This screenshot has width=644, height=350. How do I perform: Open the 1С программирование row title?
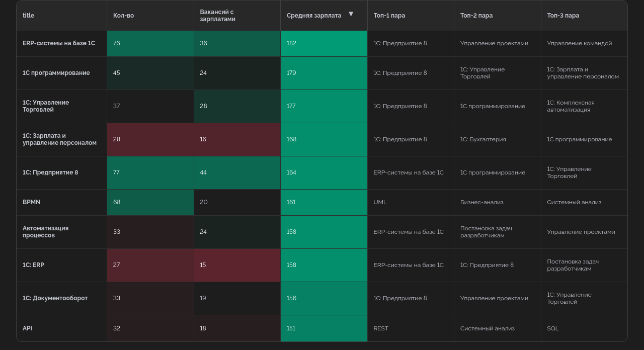pos(56,73)
